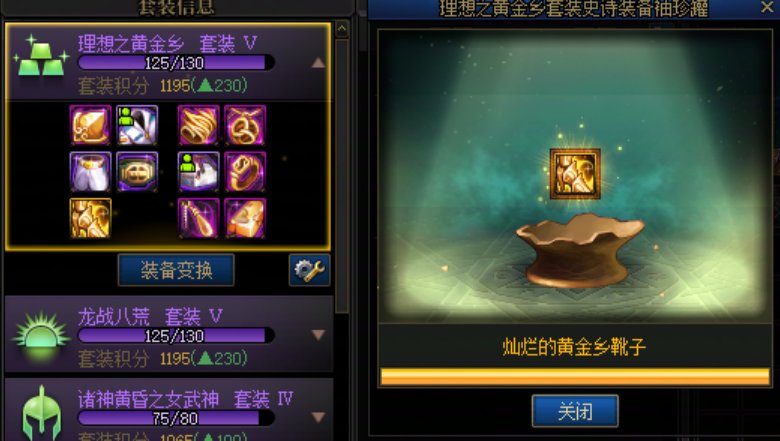Image resolution: width=780 pixels, height=441 pixels.
Task: Select the green belt equipment icon
Action: click(x=137, y=172)
